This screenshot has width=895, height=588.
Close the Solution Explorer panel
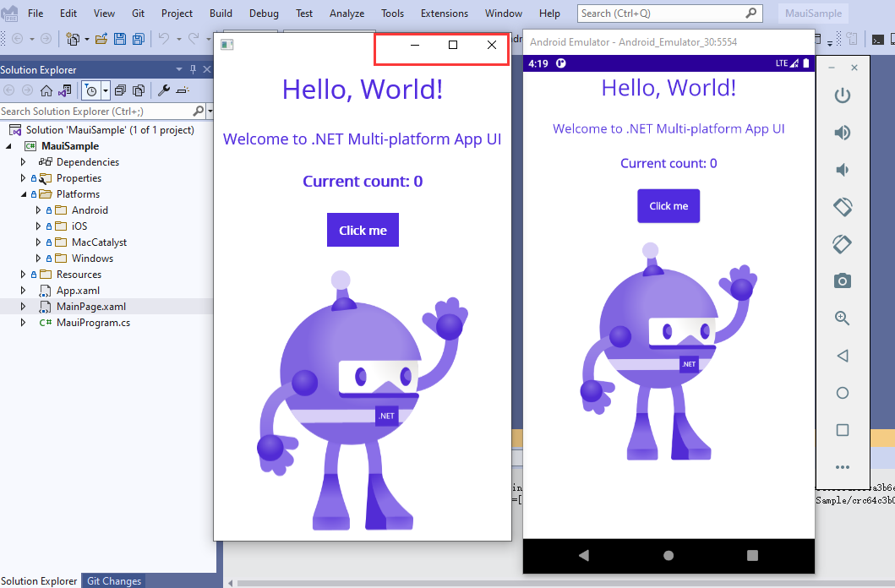(x=206, y=69)
